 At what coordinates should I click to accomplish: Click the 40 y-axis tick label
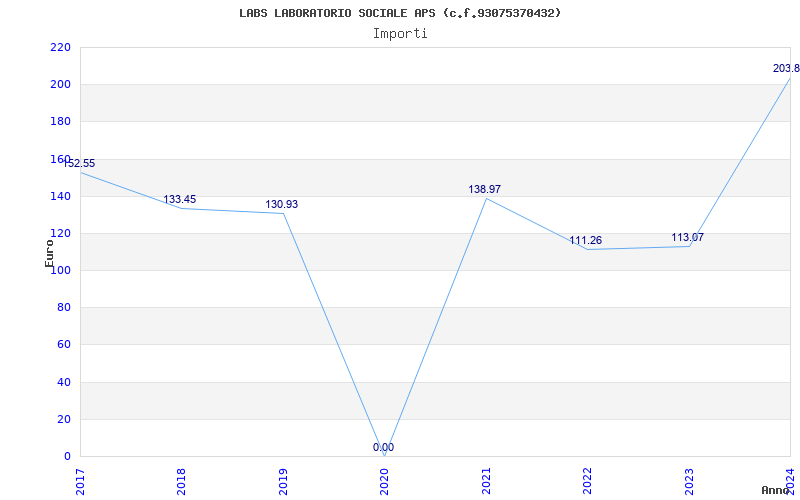tap(63, 382)
